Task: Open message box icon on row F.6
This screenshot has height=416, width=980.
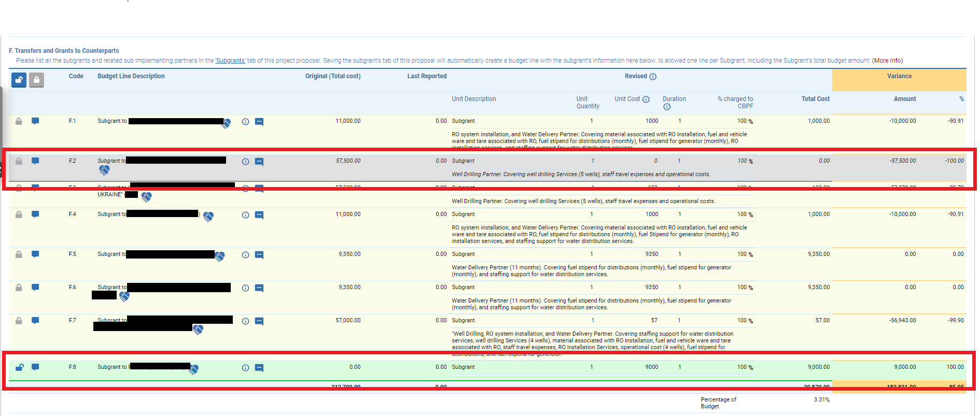Action: pyautogui.click(x=259, y=289)
